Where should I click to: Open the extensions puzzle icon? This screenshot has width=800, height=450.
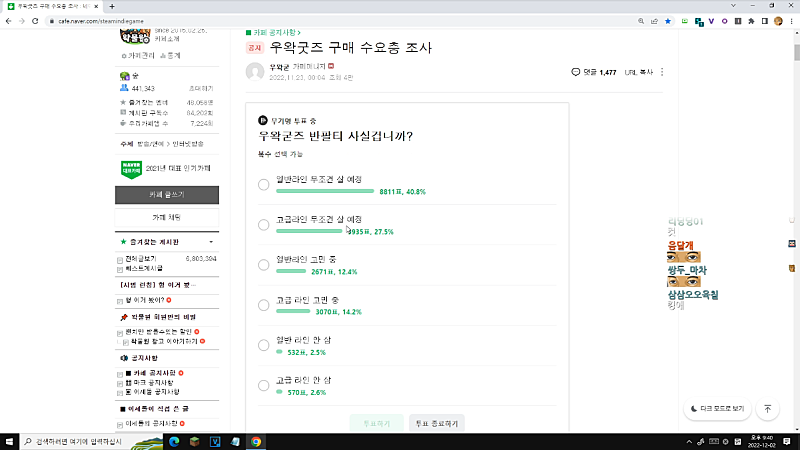(751, 21)
